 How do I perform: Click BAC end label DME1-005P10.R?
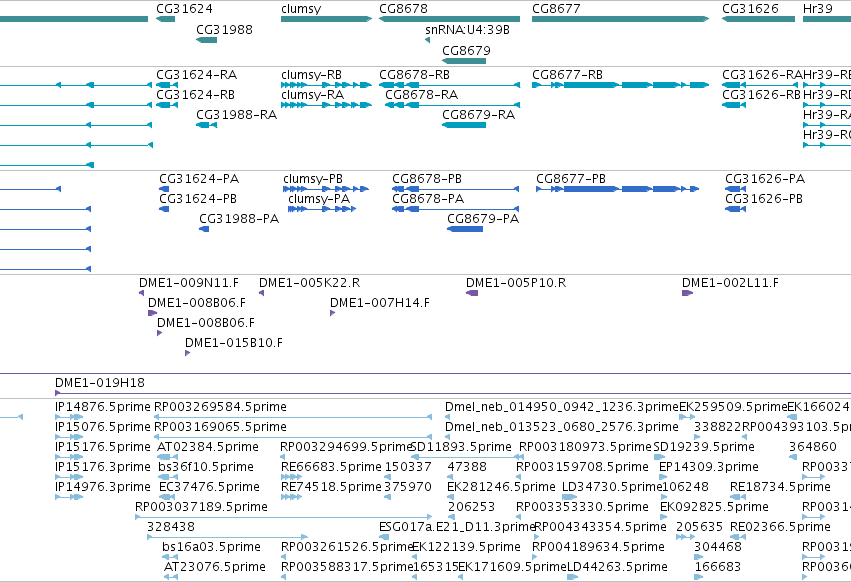point(516,283)
